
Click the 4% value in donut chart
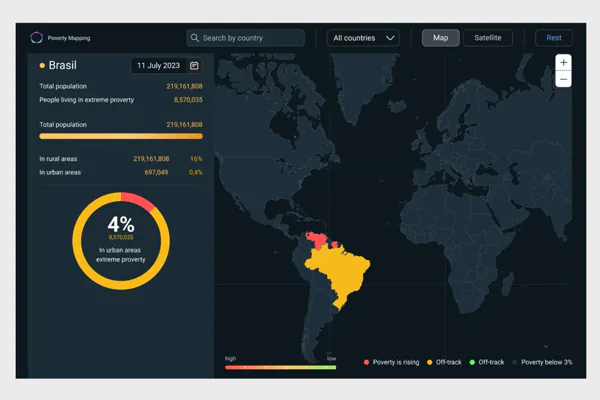(121, 224)
